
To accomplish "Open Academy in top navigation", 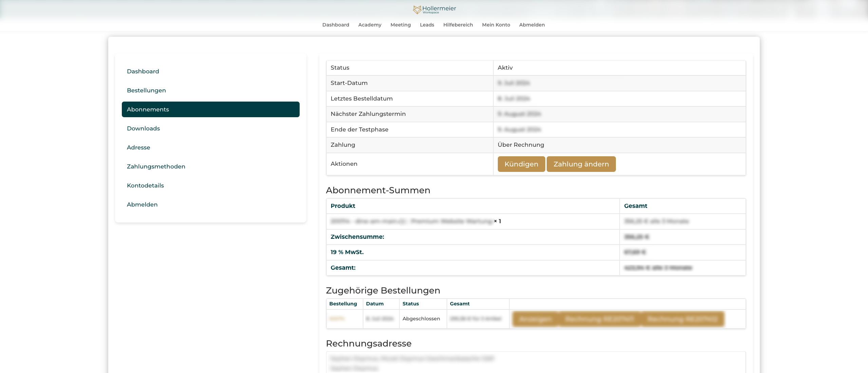I will tap(370, 25).
